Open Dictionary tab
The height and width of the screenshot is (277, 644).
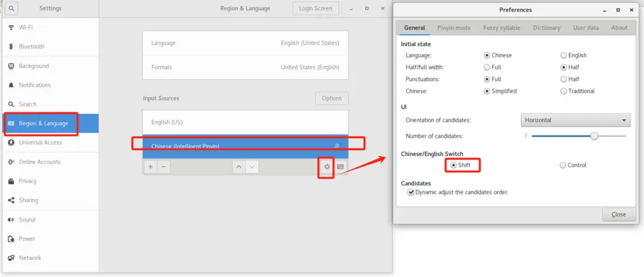[x=547, y=28]
